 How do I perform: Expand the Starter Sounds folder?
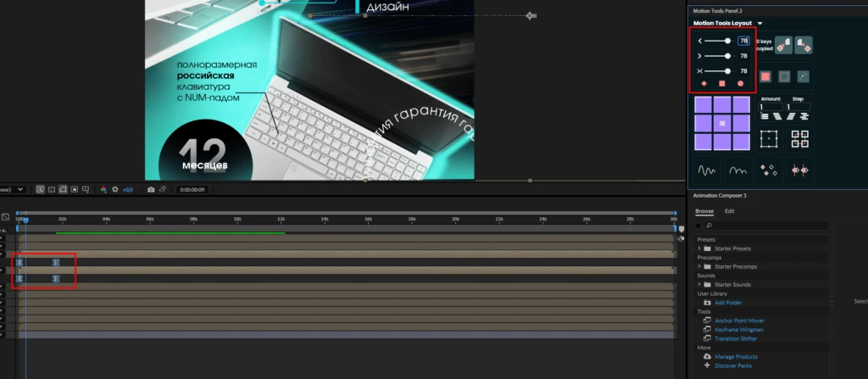tap(699, 284)
